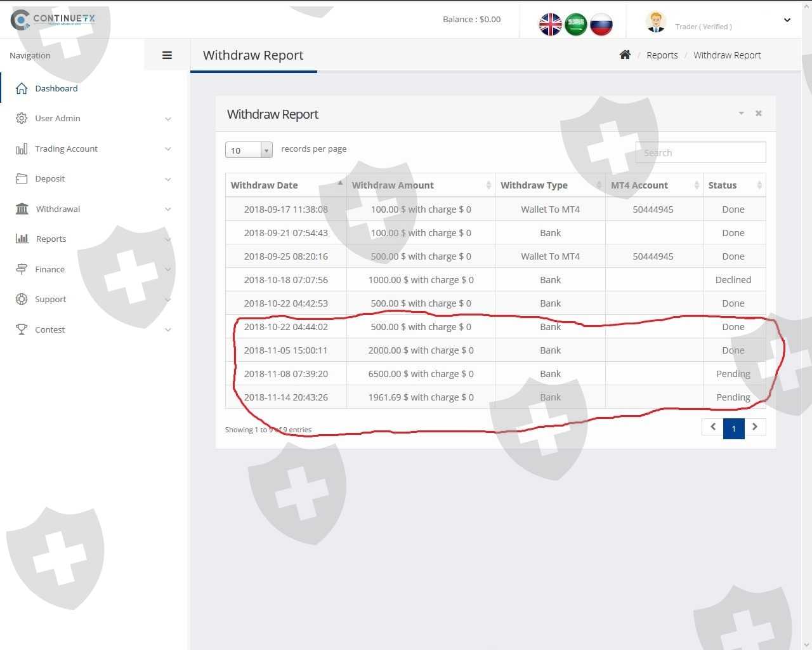Click the Reports bar chart icon
The height and width of the screenshot is (650, 812).
22,239
